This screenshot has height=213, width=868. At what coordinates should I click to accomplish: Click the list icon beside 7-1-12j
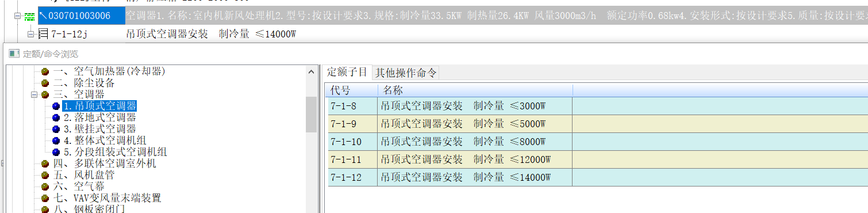pos(43,35)
